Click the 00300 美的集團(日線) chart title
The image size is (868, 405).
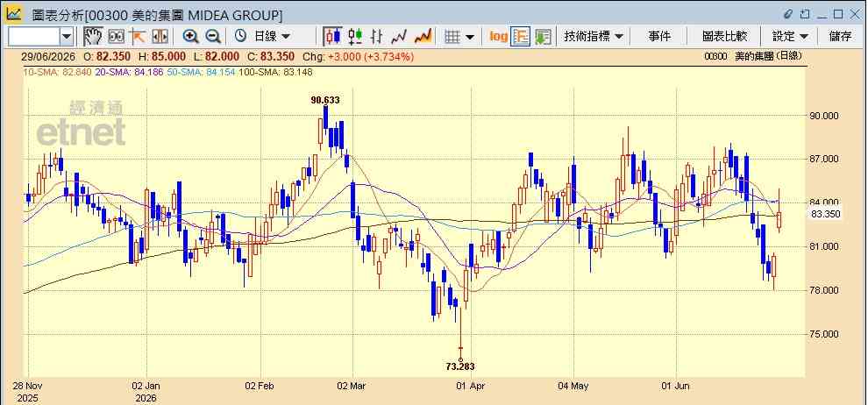[x=753, y=56]
